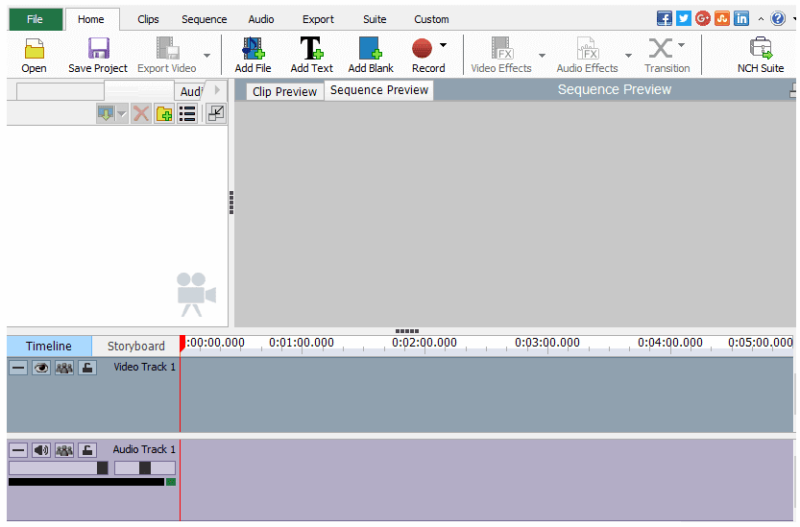Mute Audio Track 1 speaker icon
Image resolution: width=800 pixels, height=527 pixels.
tap(41, 450)
